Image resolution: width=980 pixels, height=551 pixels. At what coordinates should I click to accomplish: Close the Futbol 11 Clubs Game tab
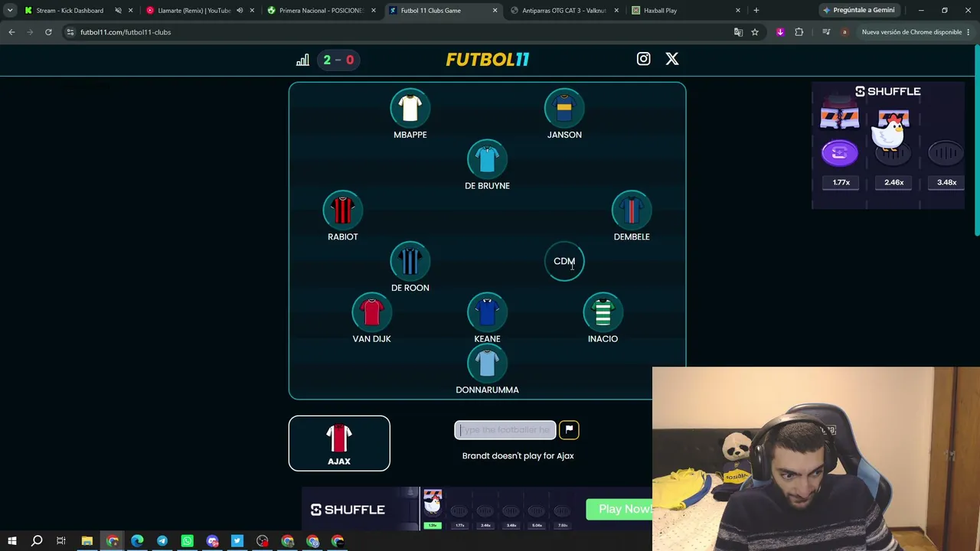(495, 11)
